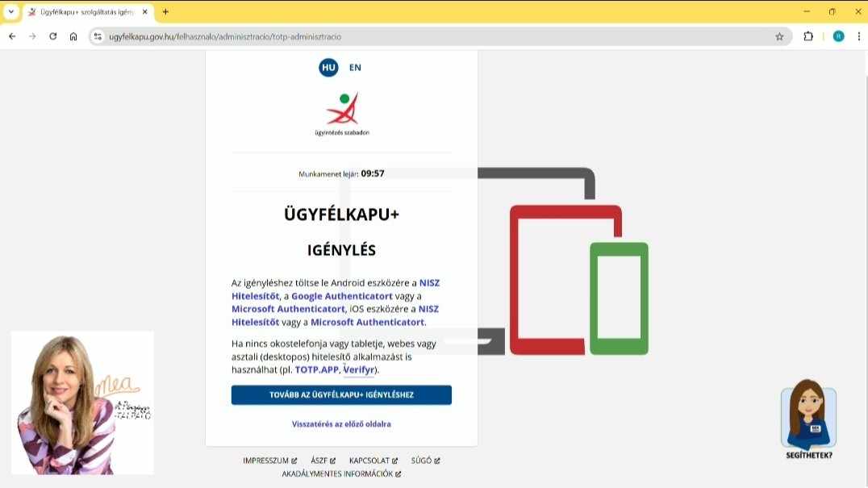
Task: View site information icon in address bar
Action: point(98,36)
